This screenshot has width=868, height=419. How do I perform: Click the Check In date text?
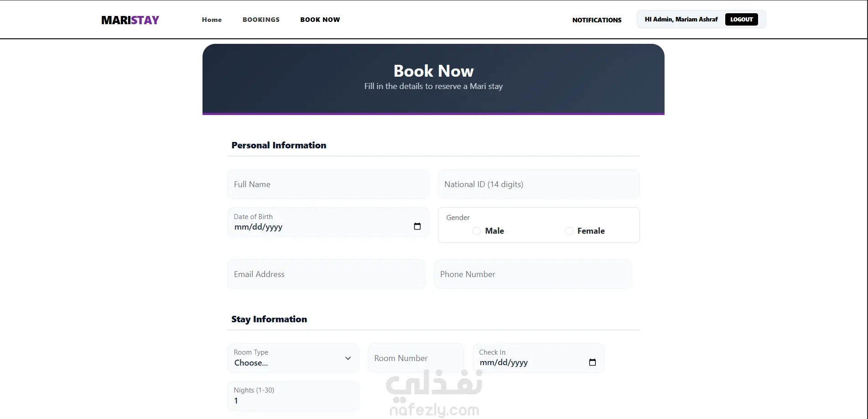tap(504, 363)
